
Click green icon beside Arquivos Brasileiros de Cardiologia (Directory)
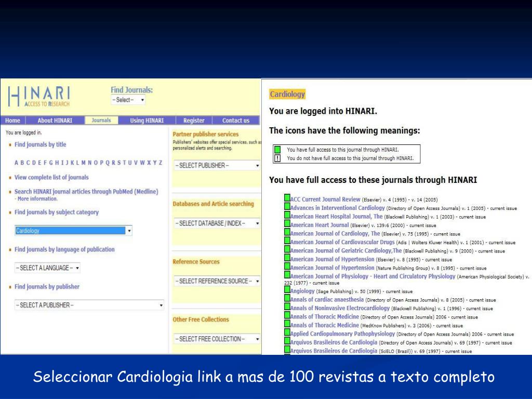click(x=287, y=341)
